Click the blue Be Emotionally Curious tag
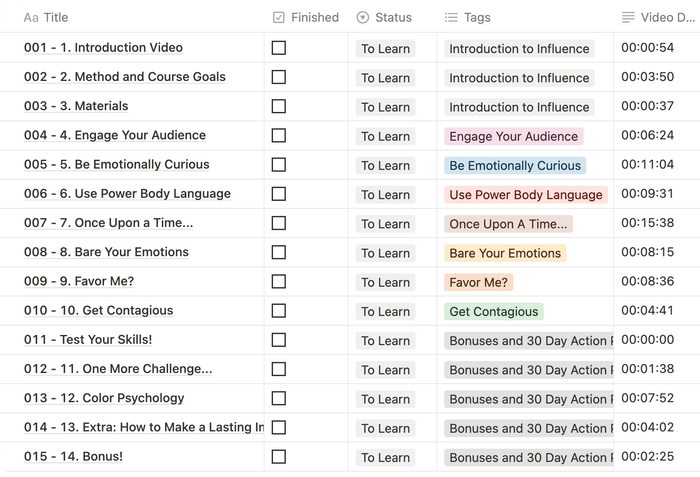700x477 pixels. [515, 165]
